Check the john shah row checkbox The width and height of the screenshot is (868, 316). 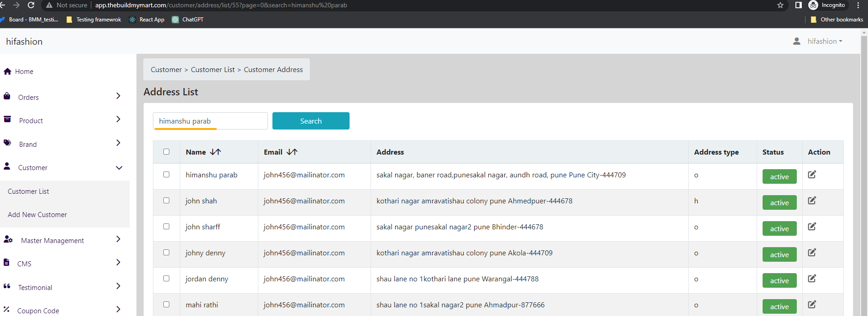click(166, 201)
